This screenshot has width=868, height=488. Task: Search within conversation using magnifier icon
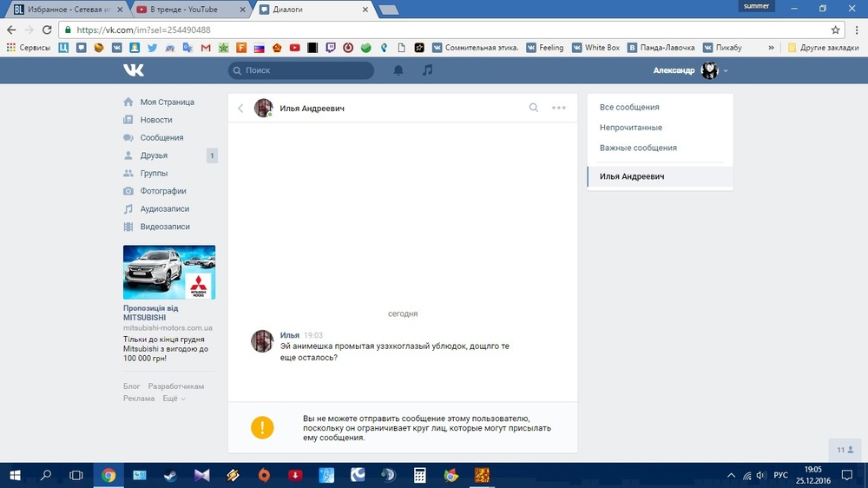pyautogui.click(x=534, y=109)
